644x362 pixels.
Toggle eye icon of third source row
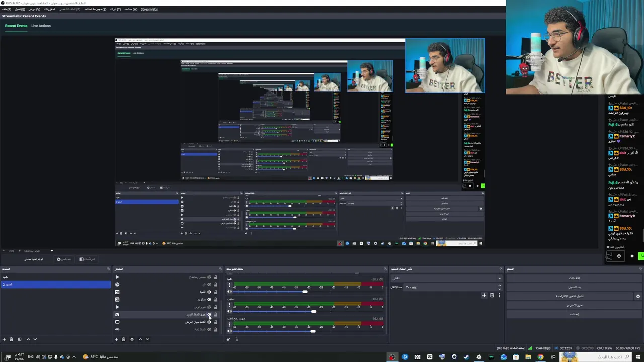tap(209, 292)
